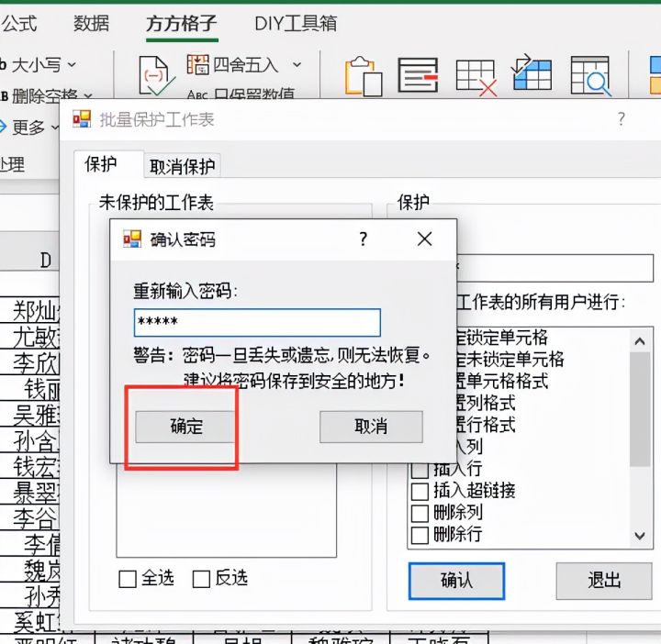
Task: Switch to the 取消保护 tab
Action: click(182, 167)
